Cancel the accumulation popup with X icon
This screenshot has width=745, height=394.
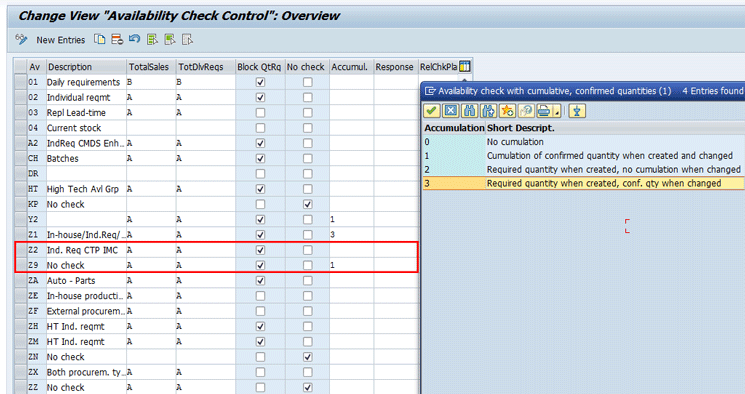(x=450, y=111)
